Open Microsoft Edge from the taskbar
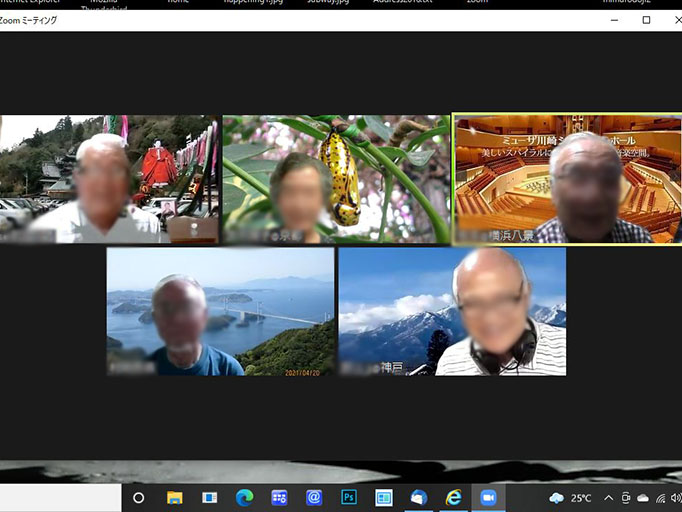 244,497
